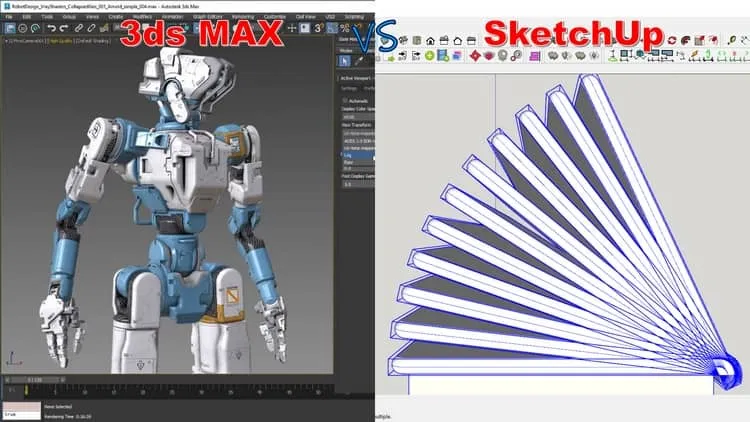Open the Group menu in 3ds Max

[69, 17]
